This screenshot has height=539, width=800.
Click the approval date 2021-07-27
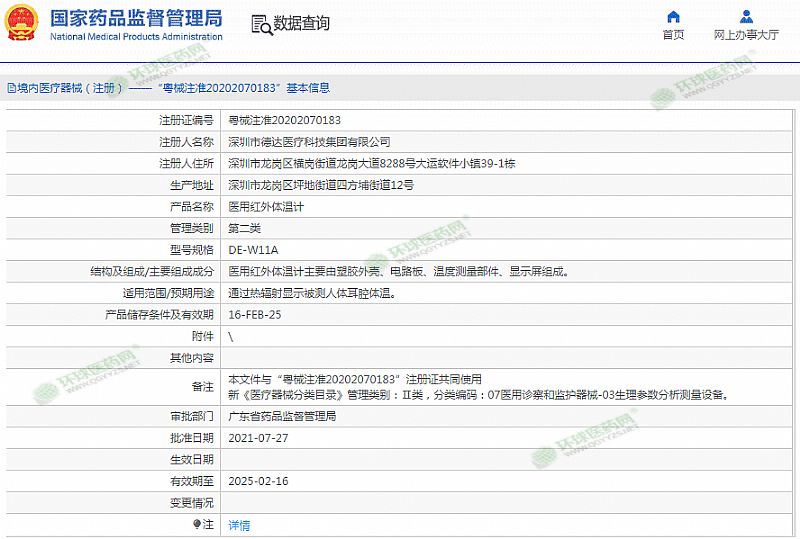[257, 438]
